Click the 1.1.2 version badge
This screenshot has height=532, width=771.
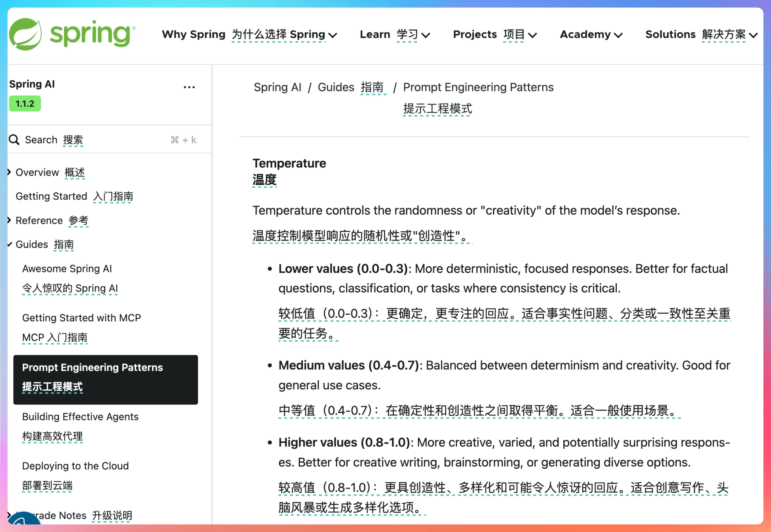tap(25, 104)
